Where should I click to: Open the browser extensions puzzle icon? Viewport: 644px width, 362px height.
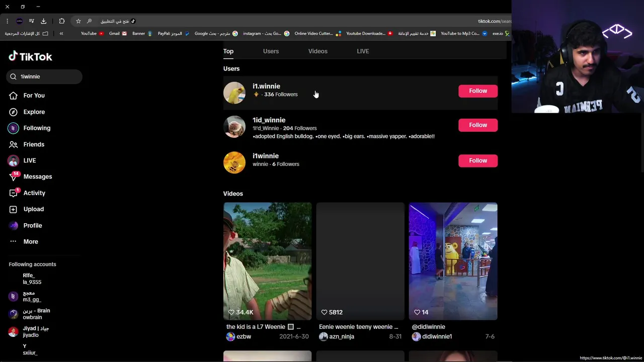pyautogui.click(x=62, y=21)
